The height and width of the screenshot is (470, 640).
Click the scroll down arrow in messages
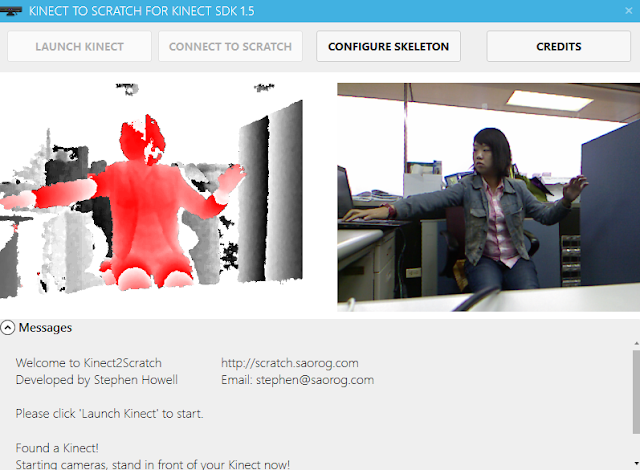point(636,463)
